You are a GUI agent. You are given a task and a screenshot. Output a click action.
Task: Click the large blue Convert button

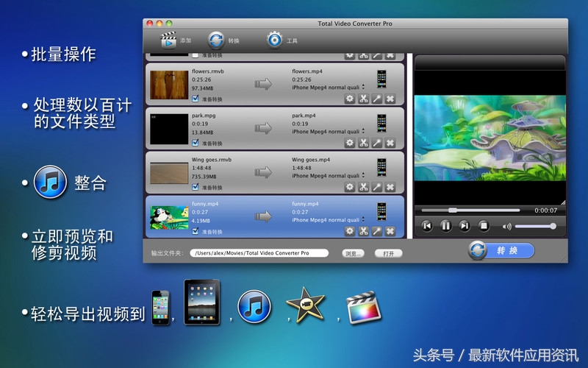click(502, 250)
